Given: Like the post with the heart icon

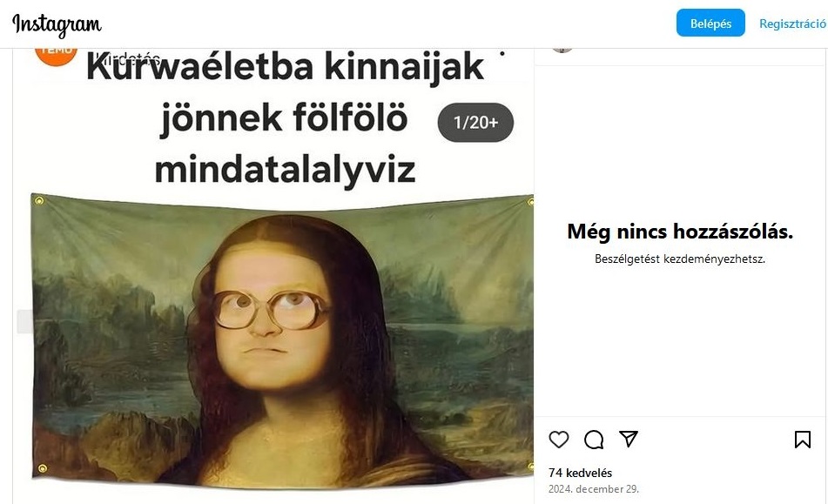Looking at the screenshot, I should click(559, 439).
